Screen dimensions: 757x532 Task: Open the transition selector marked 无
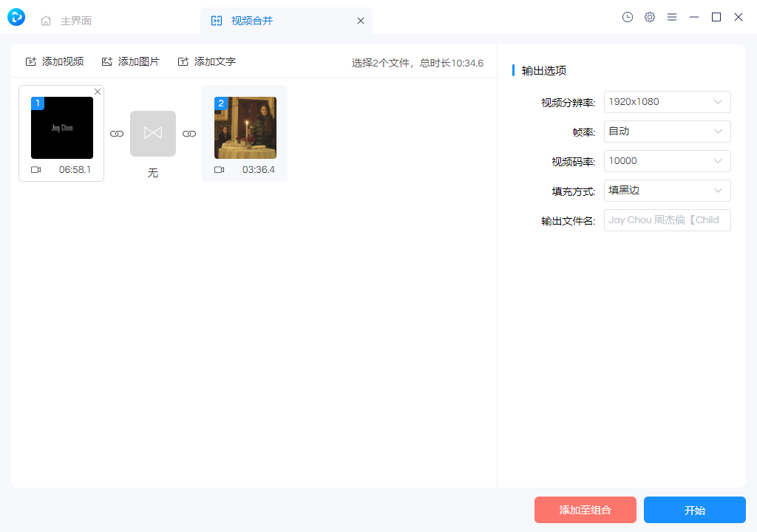coord(153,134)
